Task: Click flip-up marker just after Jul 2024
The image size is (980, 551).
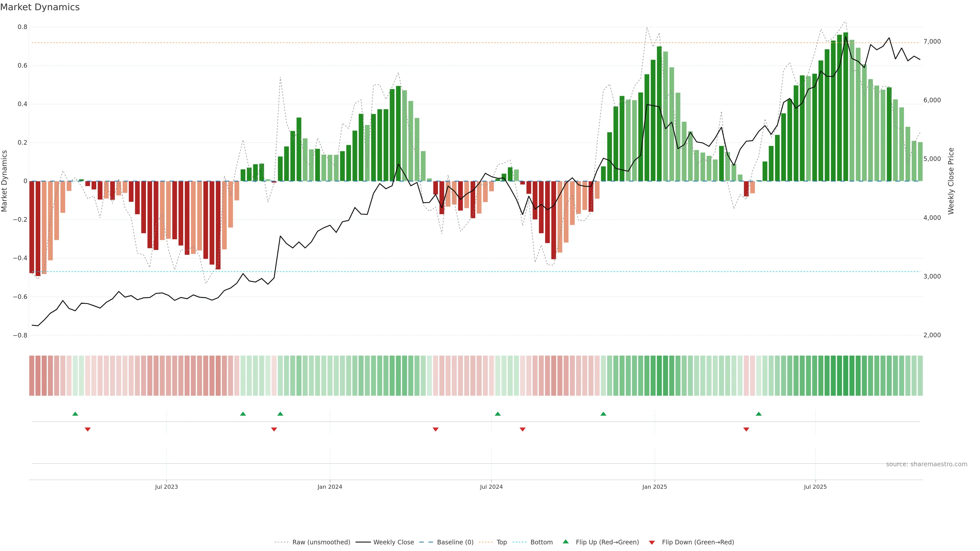Action: click(498, 414)
